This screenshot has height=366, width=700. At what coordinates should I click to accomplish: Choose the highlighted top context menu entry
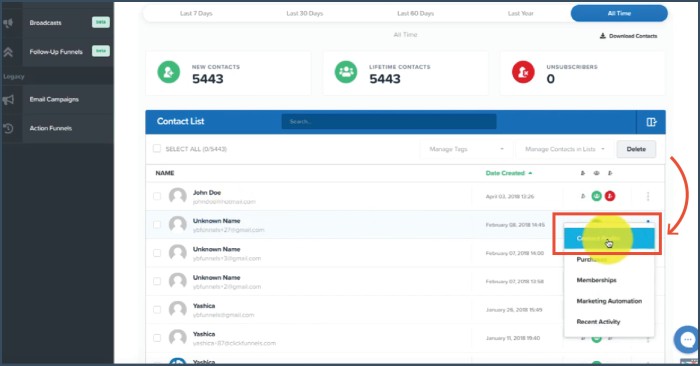(x=609, y=238)
